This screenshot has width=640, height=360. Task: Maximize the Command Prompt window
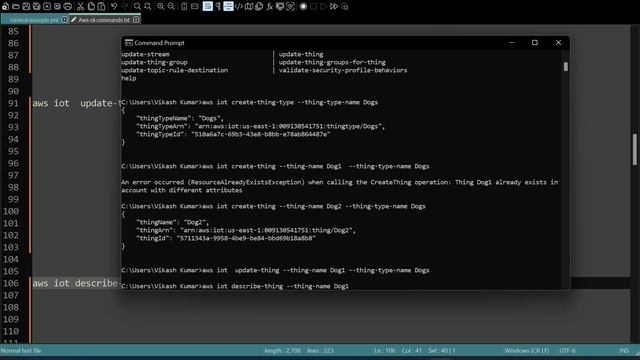point(535,42)
